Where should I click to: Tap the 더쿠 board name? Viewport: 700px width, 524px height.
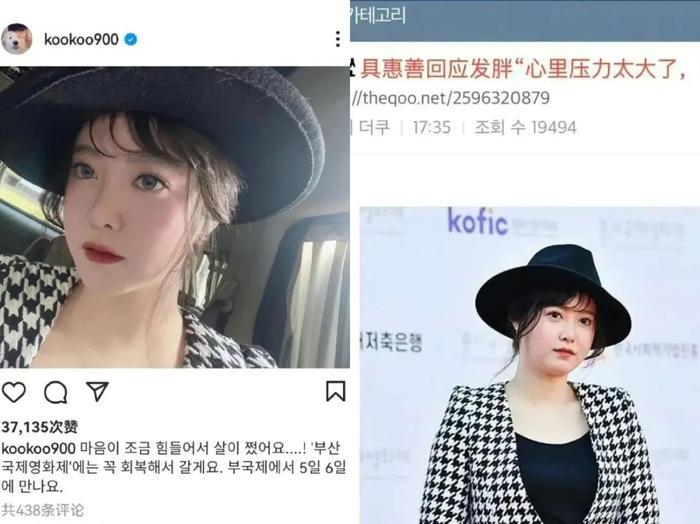point(374,128)
